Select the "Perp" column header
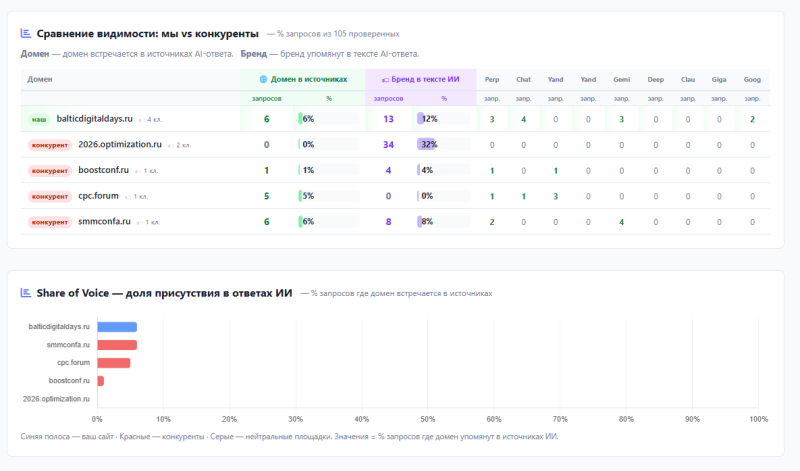This screenshot has height=471, width=800. pyautogui.click(x=492, y=80)
